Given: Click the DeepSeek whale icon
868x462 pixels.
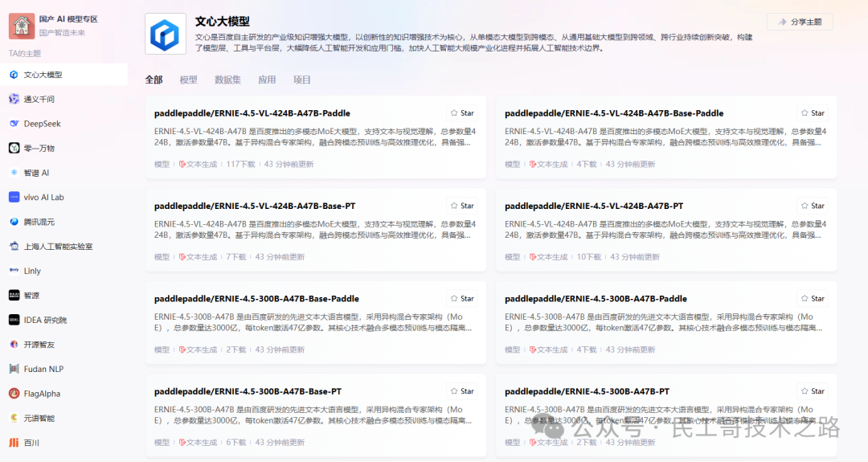Looking at the screenshot, I should coord(14,124).
